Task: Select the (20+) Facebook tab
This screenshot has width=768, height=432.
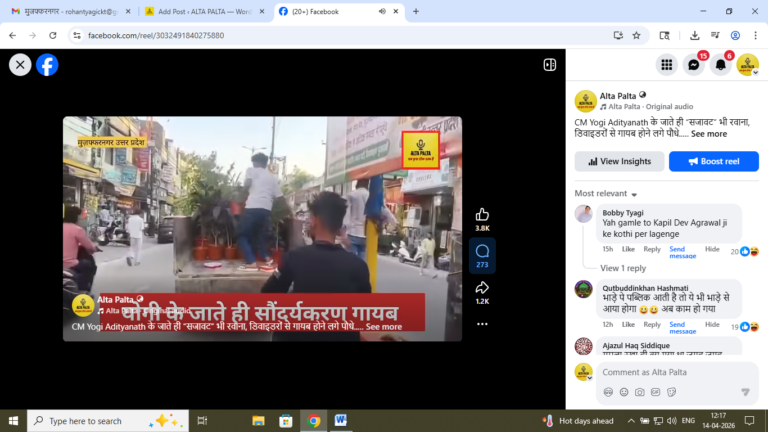Action: pyautogui.click(x=339, y=11)
